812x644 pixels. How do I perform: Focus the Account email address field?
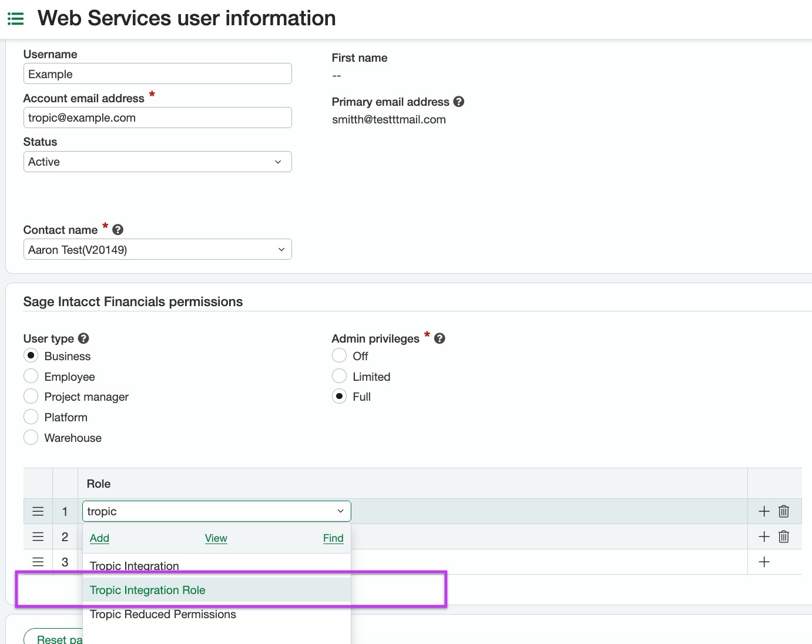157,118
